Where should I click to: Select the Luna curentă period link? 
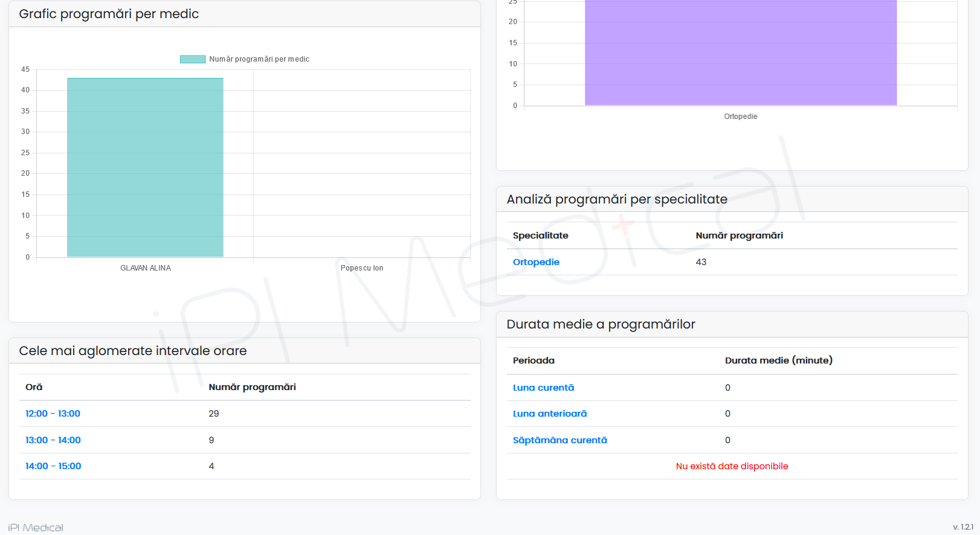click(x=543, y=388)
